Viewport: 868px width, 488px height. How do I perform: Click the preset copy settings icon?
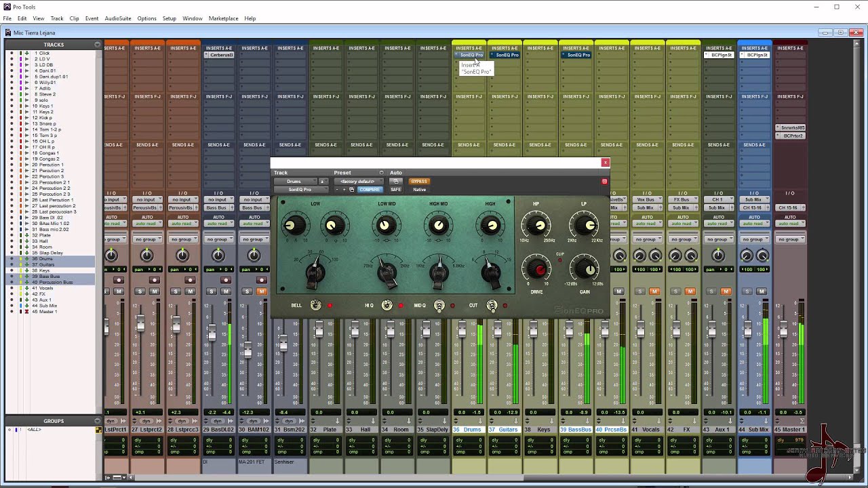[x=351, y=190]
